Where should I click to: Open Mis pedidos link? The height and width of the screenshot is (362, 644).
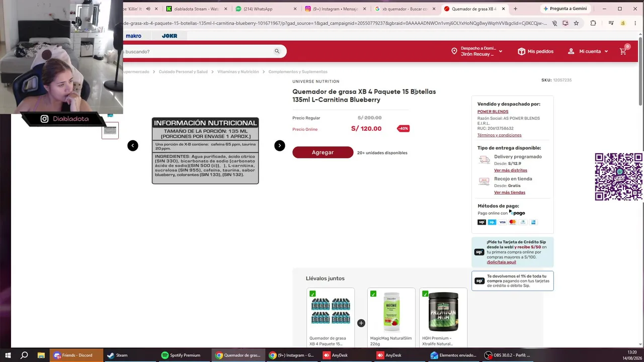point(540,51)
